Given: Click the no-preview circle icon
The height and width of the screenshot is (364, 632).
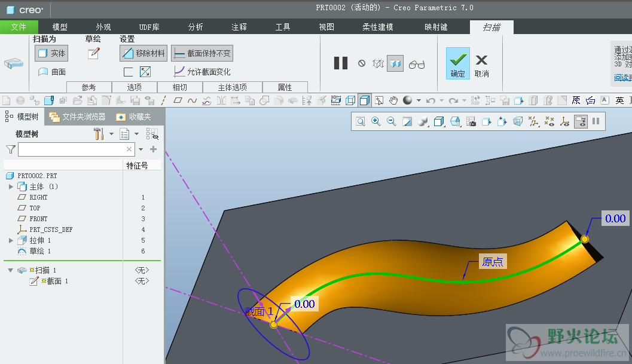Looking at the screenshot, I should [x=362, y=63].
